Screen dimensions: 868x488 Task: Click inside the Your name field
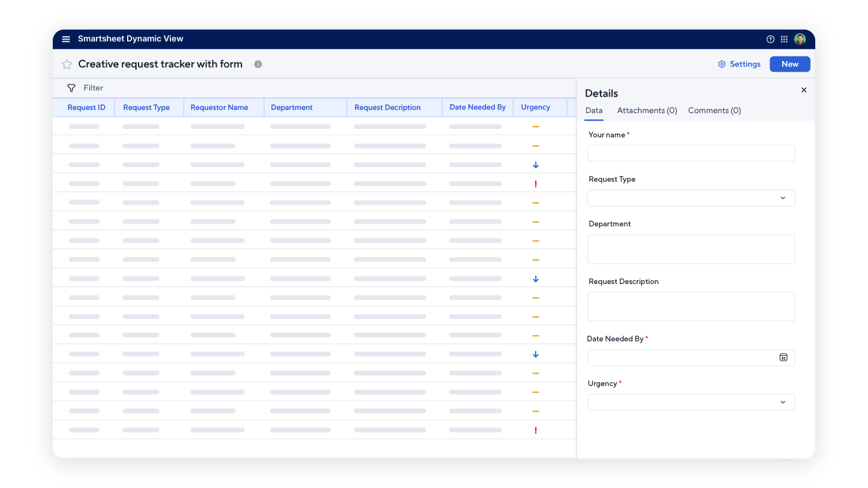click(x=691, y=153)
